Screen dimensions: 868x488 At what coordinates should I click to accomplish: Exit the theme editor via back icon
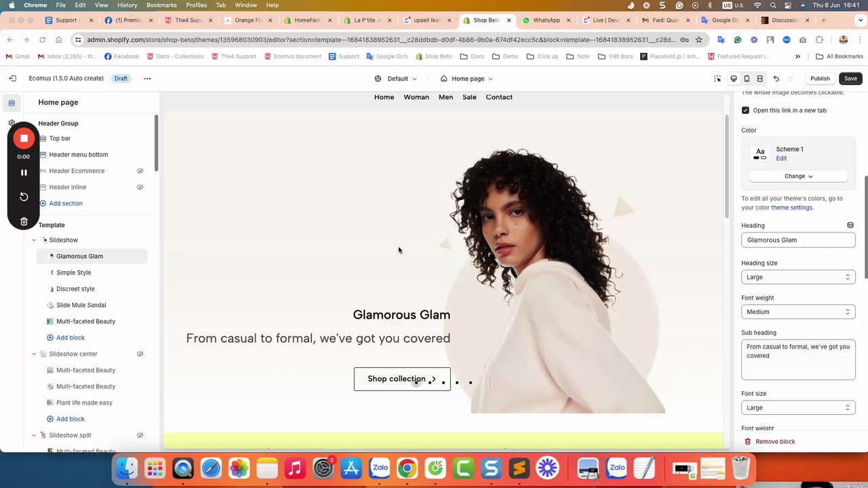pos(12,79)
